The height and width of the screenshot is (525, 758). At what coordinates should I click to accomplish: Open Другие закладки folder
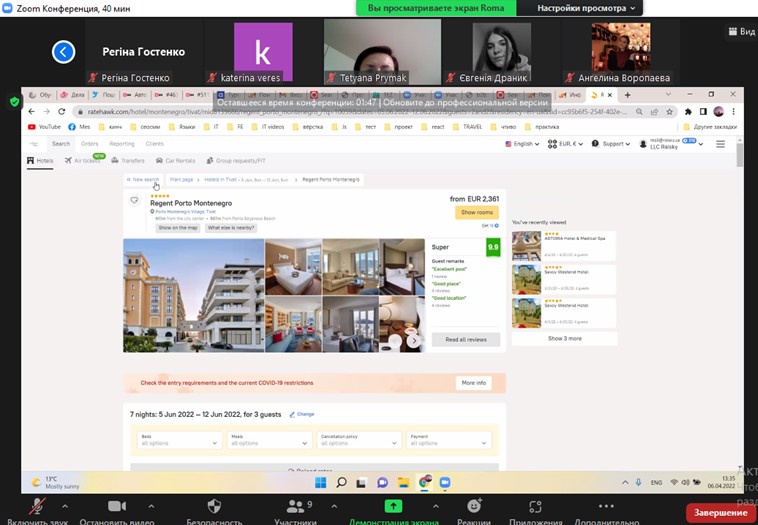[x=711, y=127]
